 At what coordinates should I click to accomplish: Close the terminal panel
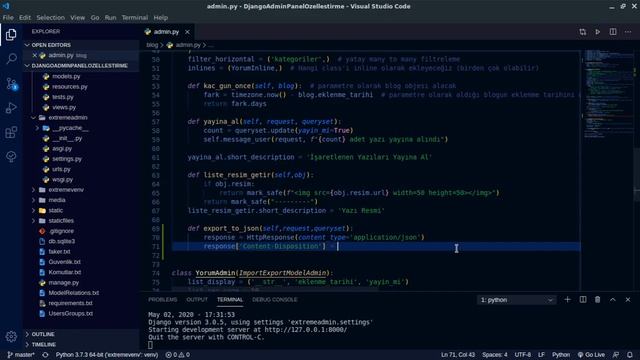628,300
